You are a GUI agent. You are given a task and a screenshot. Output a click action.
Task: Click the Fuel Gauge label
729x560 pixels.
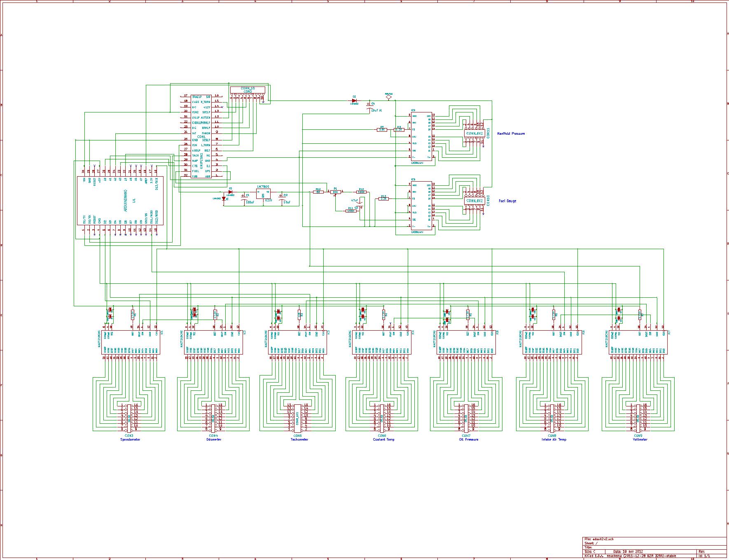click(508, 201)
